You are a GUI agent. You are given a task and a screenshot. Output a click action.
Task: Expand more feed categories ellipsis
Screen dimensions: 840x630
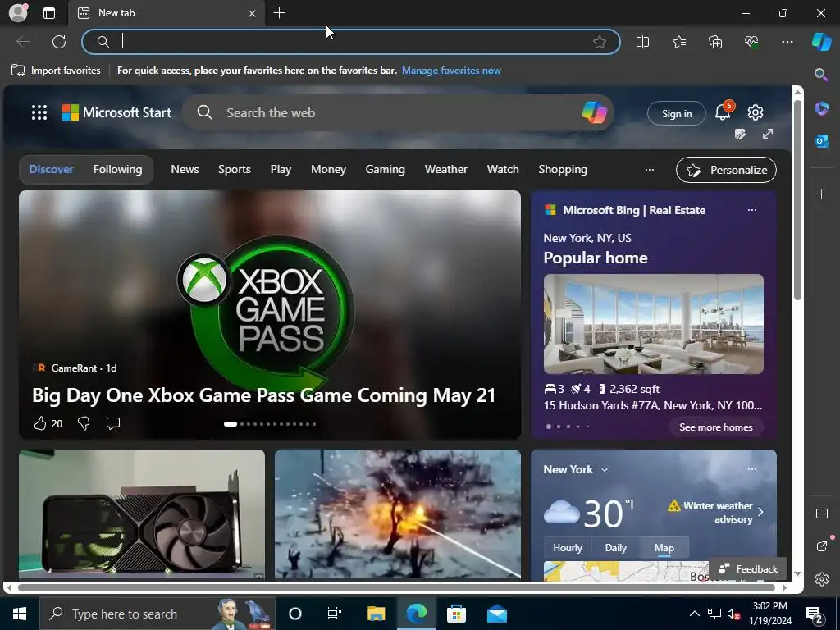(650, 169)
